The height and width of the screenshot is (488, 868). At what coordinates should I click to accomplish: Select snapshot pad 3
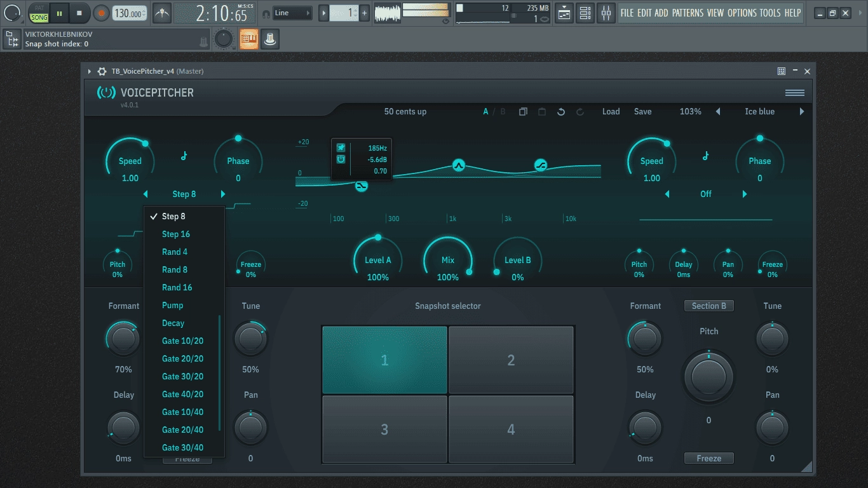click(x=384, y=430)
